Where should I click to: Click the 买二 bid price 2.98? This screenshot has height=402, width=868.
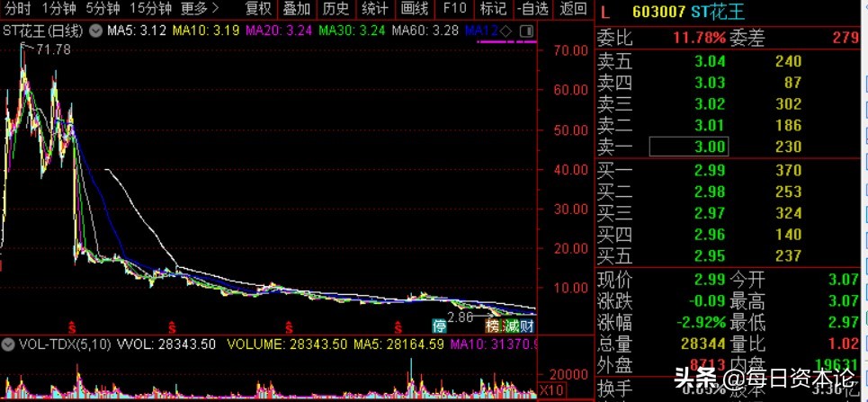[710, 192]
